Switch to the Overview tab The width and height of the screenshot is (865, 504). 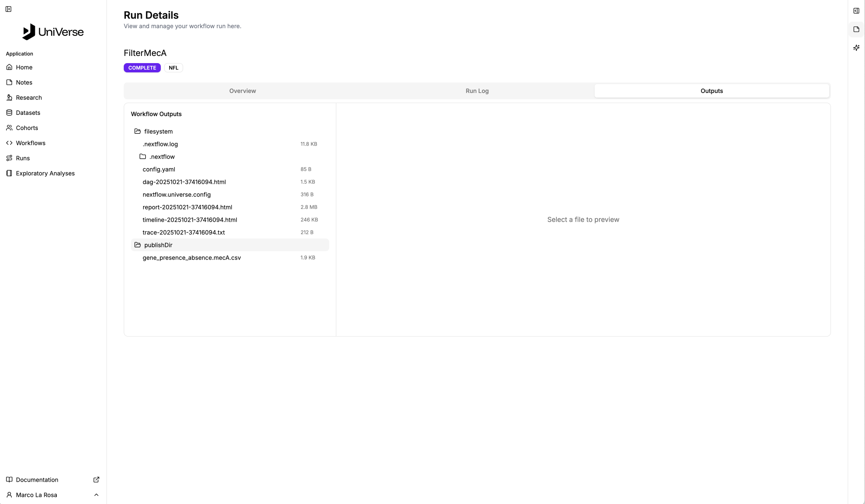pos(242,91)
